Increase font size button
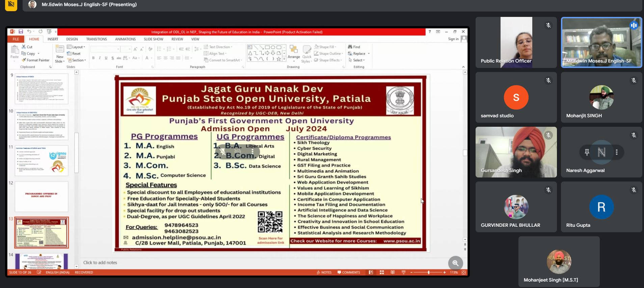Screen dimensions: 644x288 (135, 49)
